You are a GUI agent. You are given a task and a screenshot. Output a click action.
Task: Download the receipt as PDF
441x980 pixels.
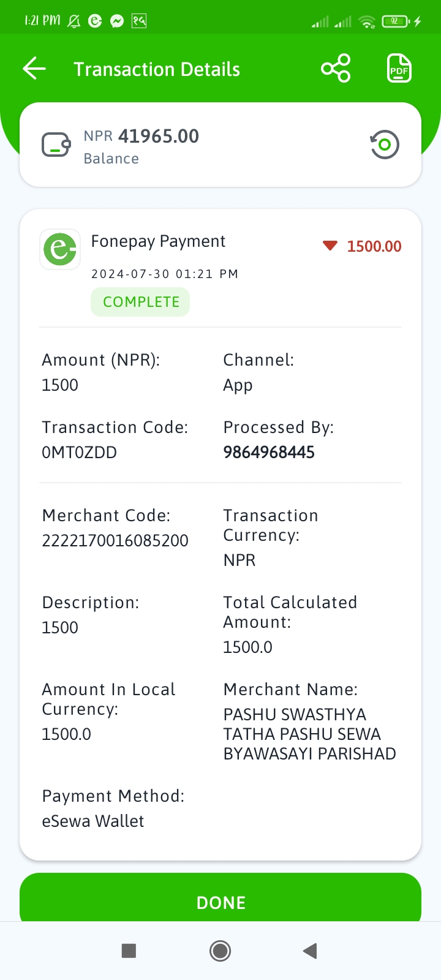pos(399,69)
